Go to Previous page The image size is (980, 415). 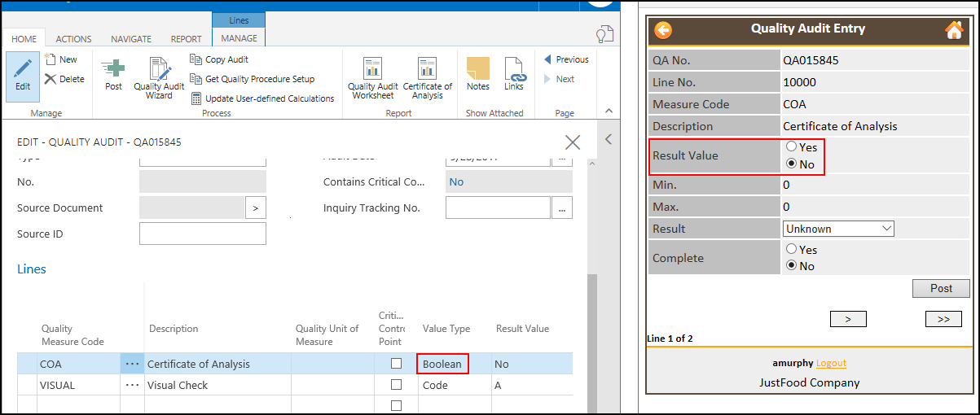(x=566, y=59)
